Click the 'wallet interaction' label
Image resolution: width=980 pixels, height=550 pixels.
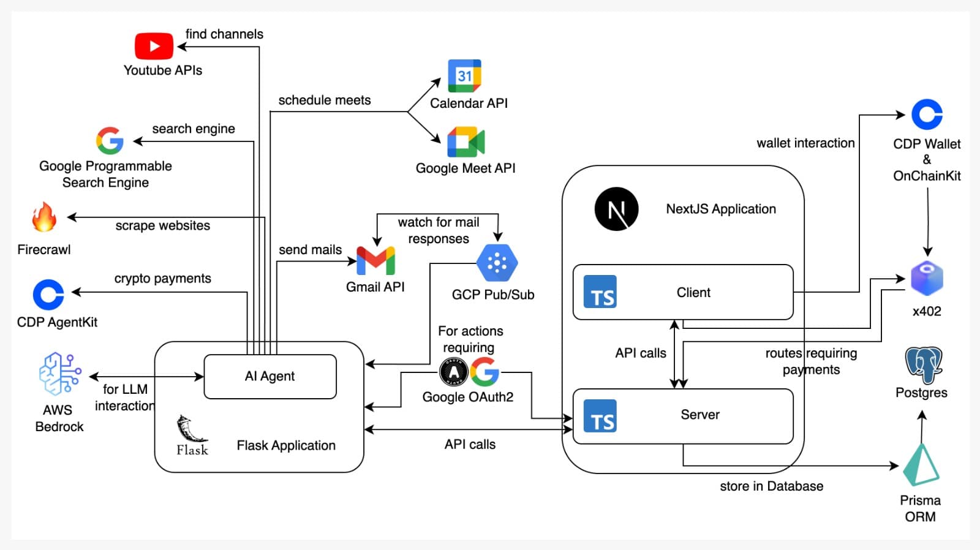(x=805, y=143)
